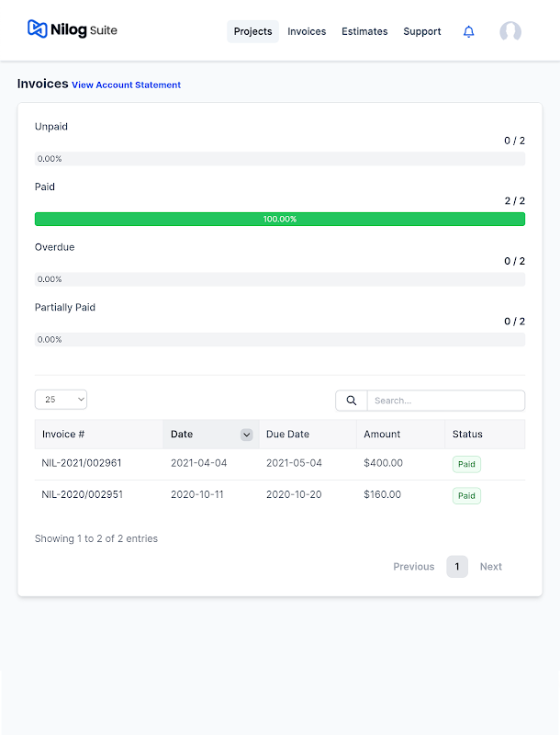Screen dimensions: 560x735
Task: Sort by the Amount column header
Action: click(382, 435)
